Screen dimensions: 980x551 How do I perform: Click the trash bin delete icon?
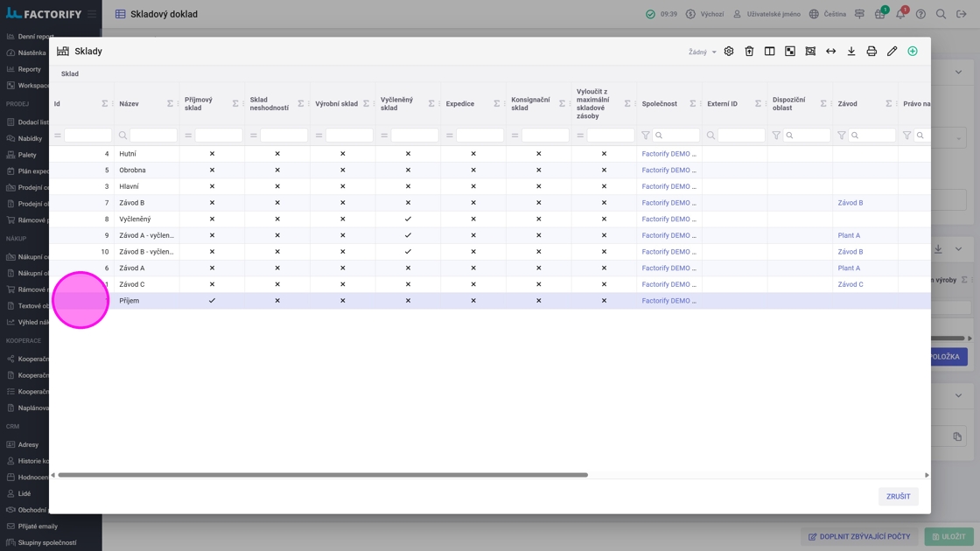click(x=749, y=52)
